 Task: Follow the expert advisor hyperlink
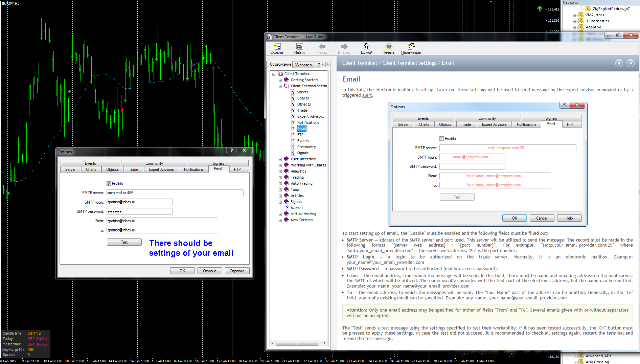point(580,90)
